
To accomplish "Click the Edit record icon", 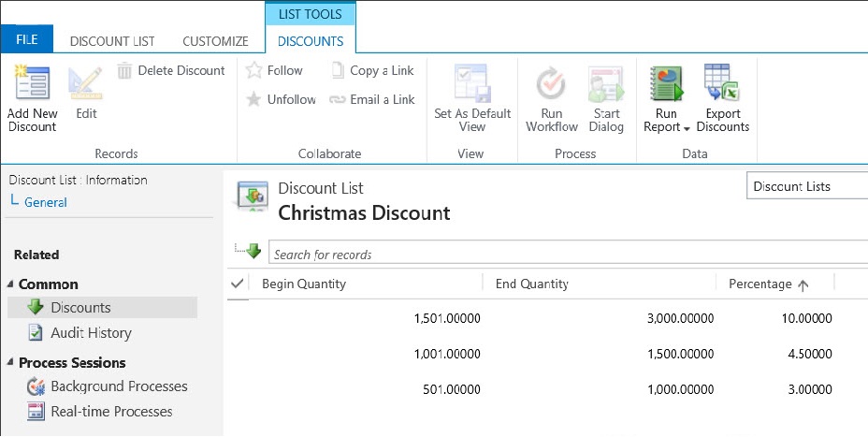I will coord(86,84).
